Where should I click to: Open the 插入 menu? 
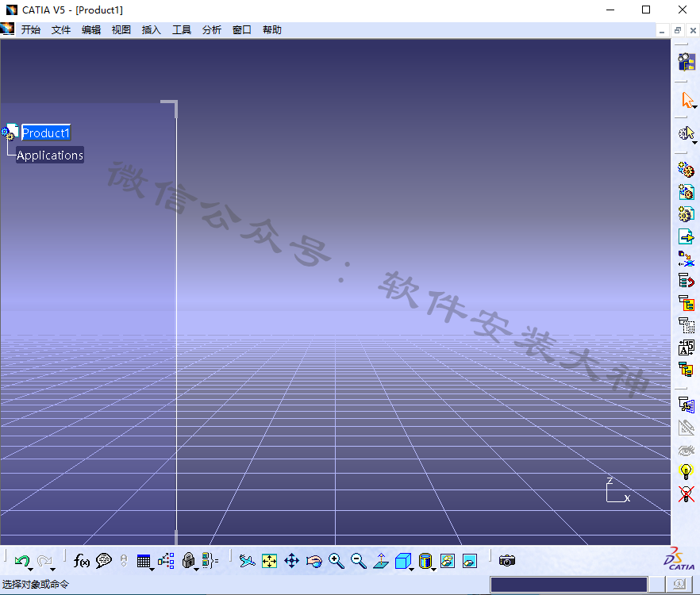151,30
